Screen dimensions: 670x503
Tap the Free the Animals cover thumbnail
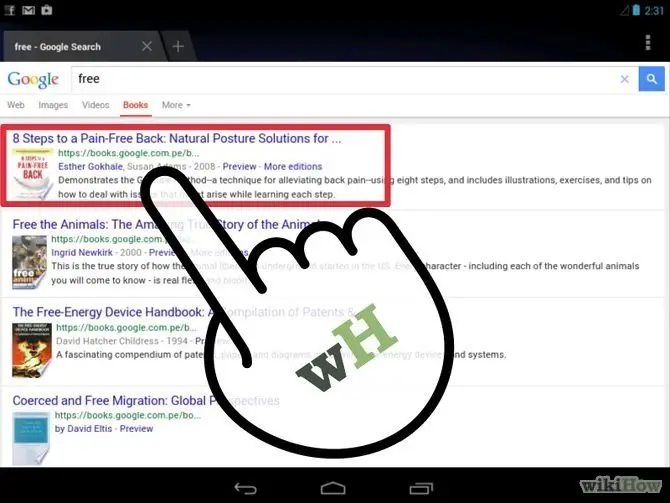(29, 262)
